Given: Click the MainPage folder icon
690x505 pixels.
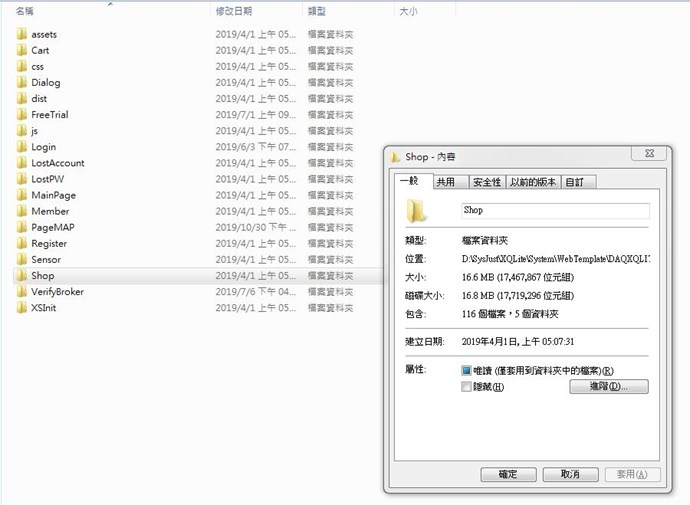Looking at the screenshot, I should tap(22, 195).
